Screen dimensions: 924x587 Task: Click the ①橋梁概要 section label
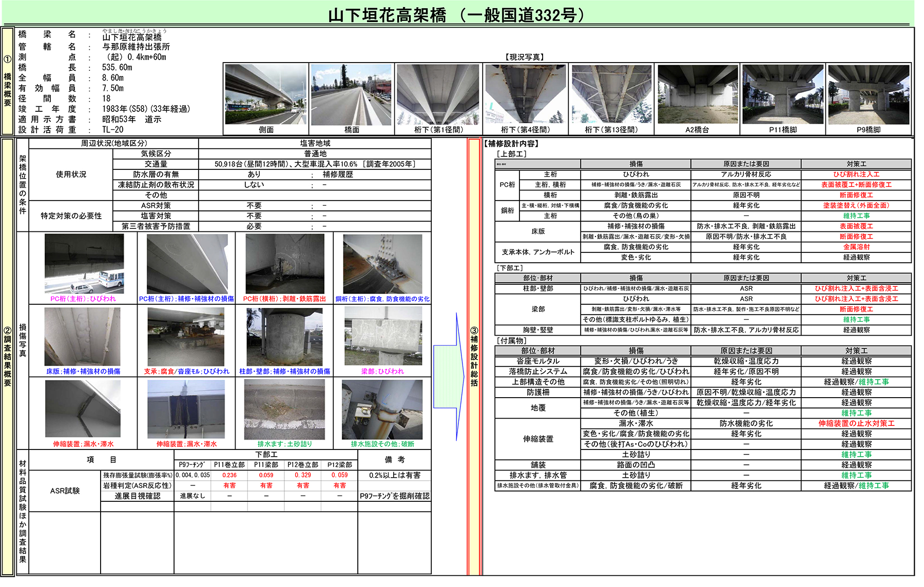point(8,82)
